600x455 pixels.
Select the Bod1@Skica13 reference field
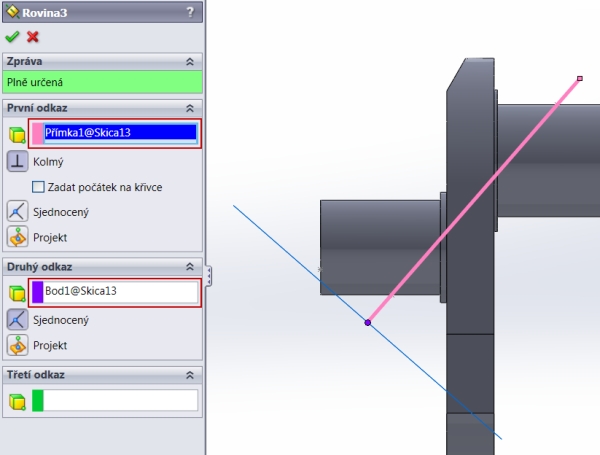click(121, 292)
